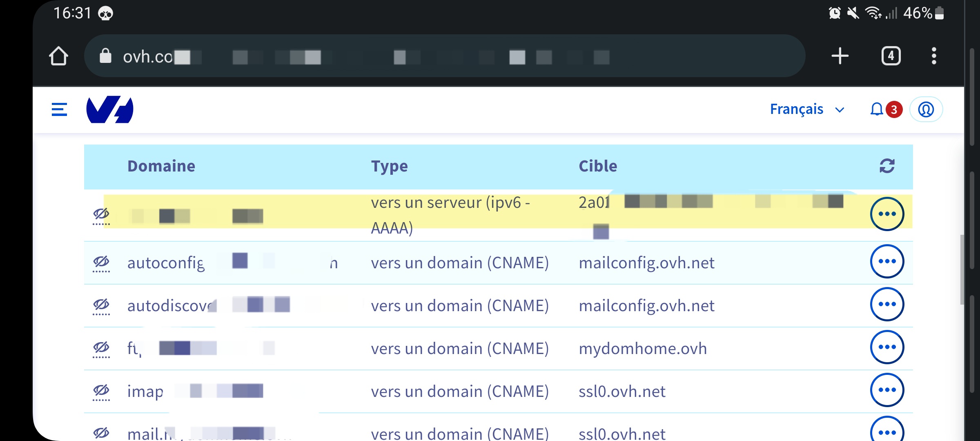Tap the lock icon in address bar
This screenshot has height=441, width=980.
tap(105, 56)
